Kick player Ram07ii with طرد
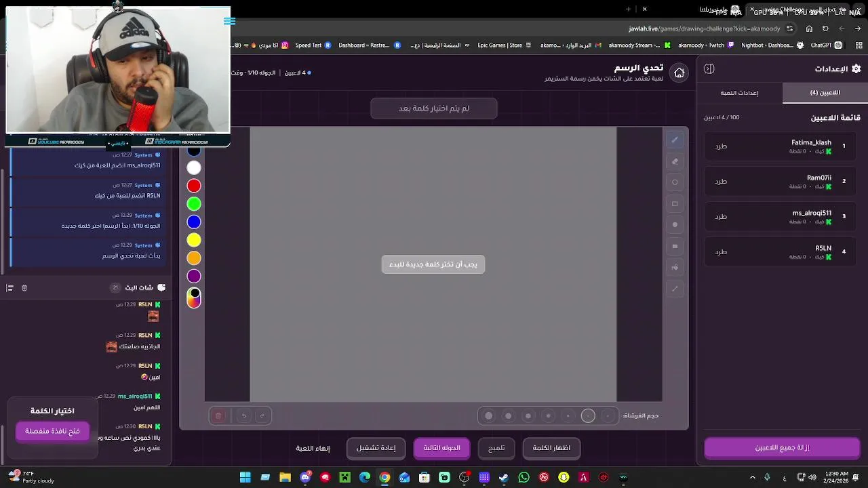Screen dimensions: 868x488 (721, 181)
